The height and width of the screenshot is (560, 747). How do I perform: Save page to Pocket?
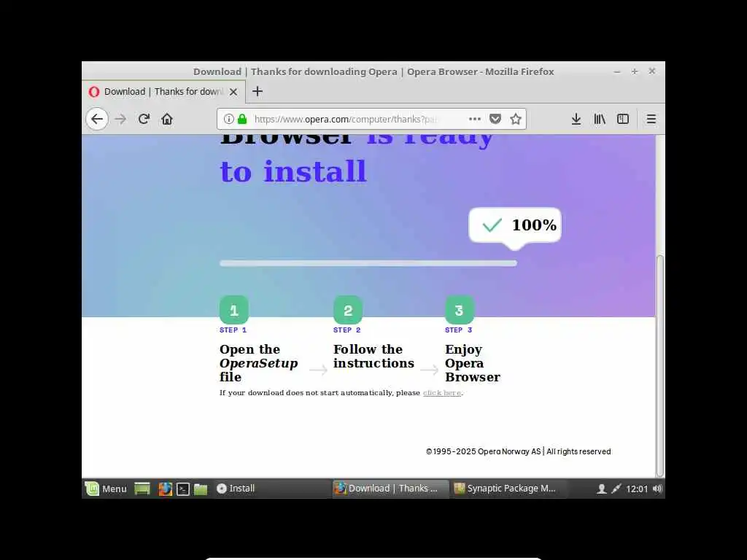495,119
